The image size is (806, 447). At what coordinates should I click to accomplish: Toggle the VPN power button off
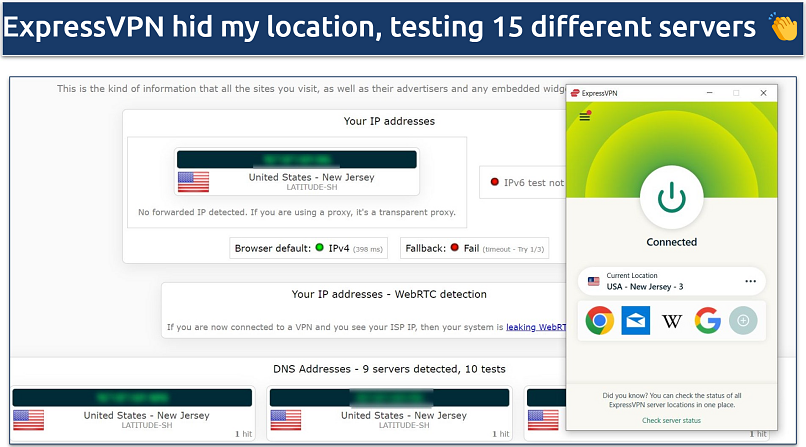[x=671, y=197]
